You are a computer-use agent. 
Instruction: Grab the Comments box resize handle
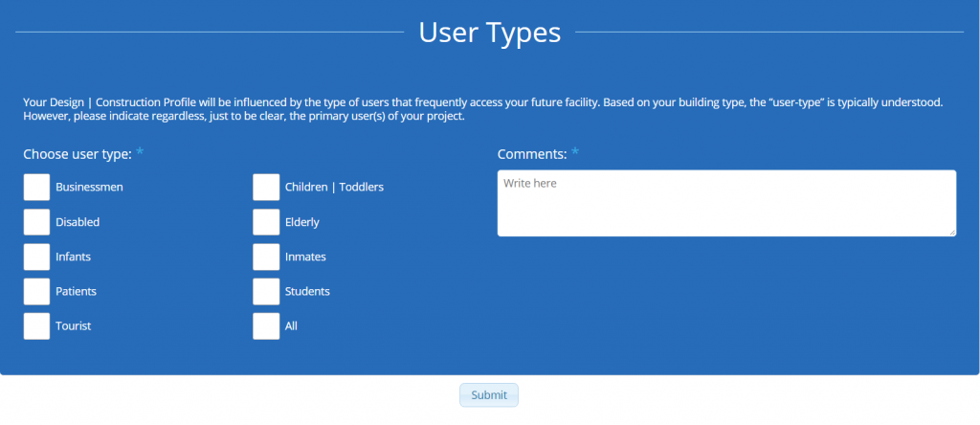(x=951, y=231)
